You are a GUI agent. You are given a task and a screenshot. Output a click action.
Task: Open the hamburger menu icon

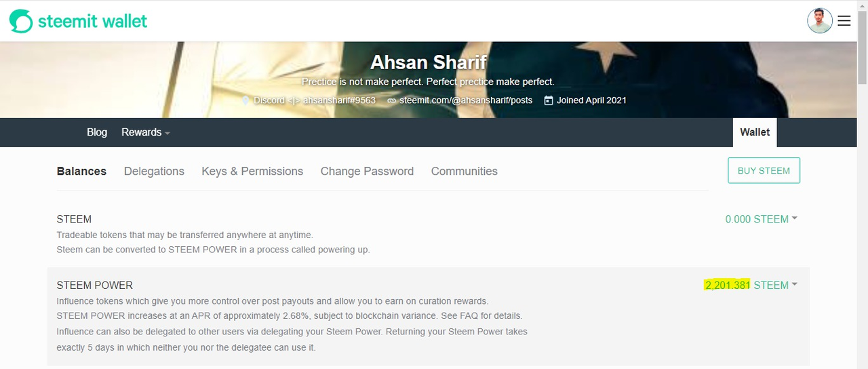tap(844, 21)
